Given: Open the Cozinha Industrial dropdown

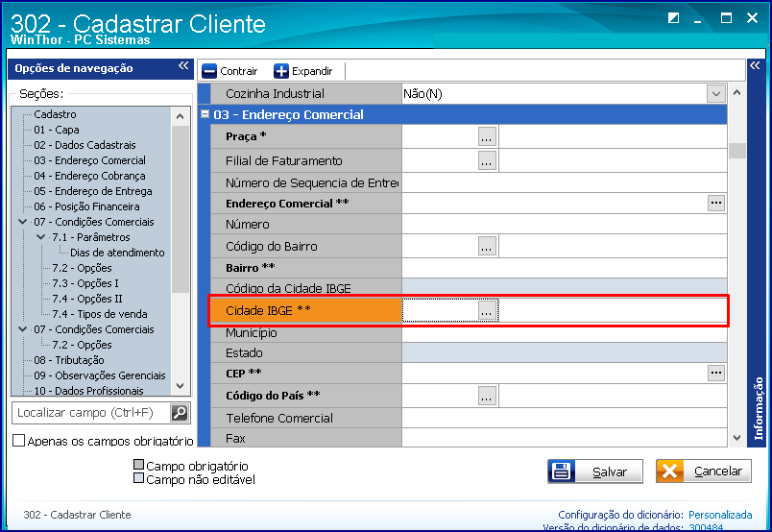Looking at the screenshot, I should pyautogui.click(x=716, y=93).
